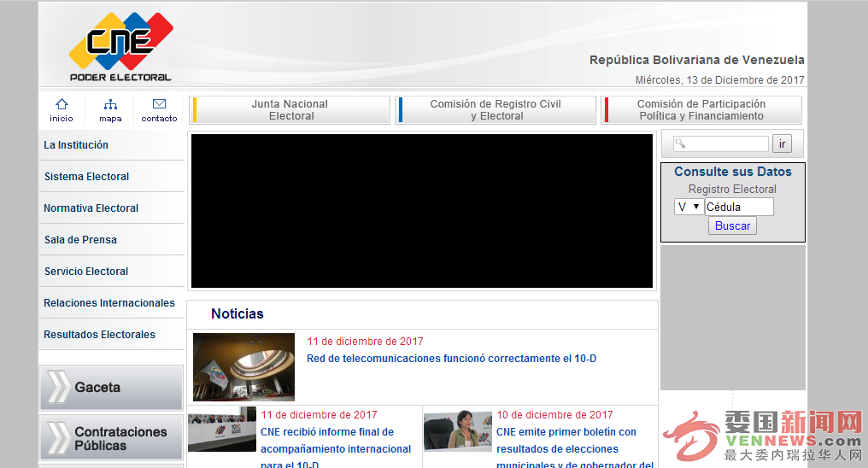
Task: Click the Registro Electoral label
Action: point(732,190)
